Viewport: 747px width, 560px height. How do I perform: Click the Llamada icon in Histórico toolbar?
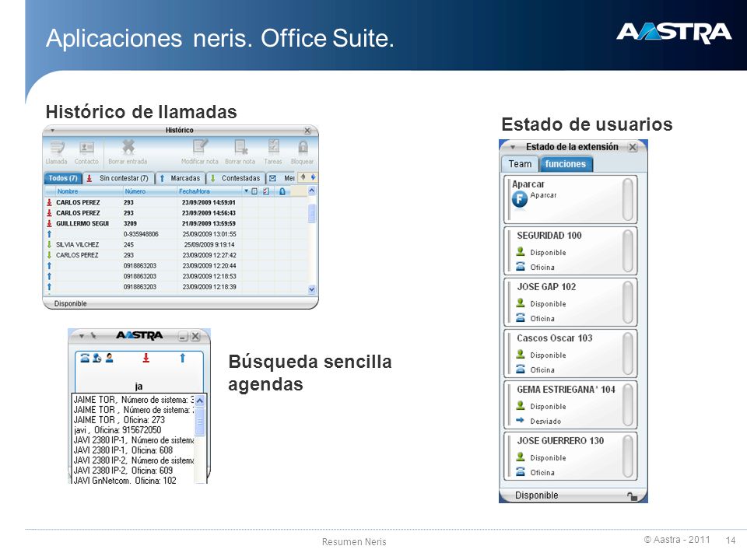pos(57,148)
